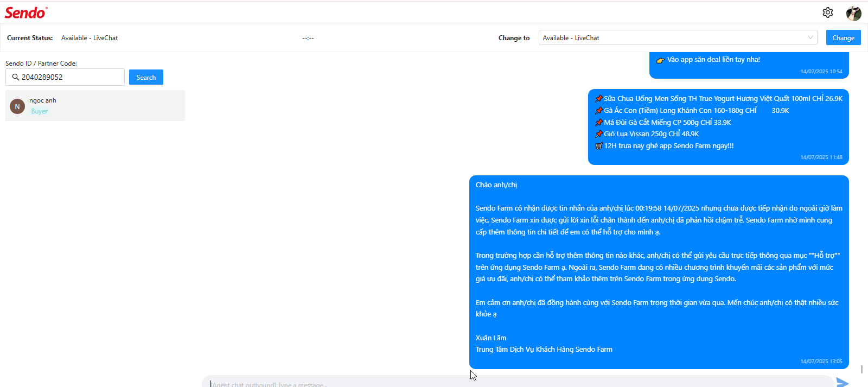The width and height of the screenshot is (868, 387).
Task: Click the "Vào app săn deal liền tay nha!" message
Action: click(713, 60)
